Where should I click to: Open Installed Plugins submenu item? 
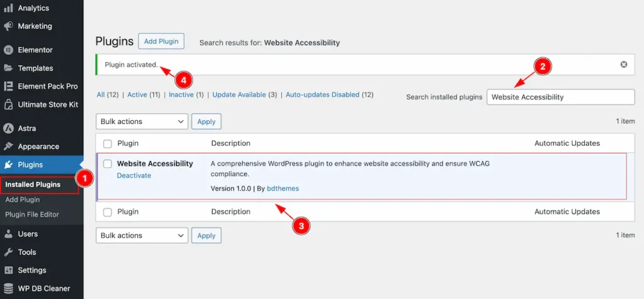pos(33,184)
